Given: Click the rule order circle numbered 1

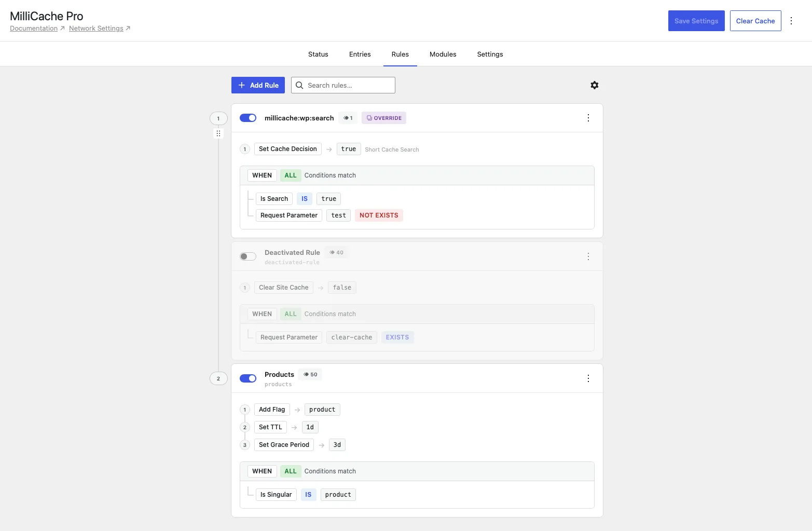Looking at the screenshot, I should tap(218, 118).
